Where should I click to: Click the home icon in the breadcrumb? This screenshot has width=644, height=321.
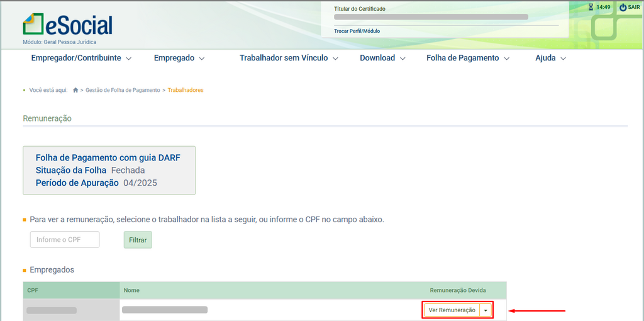[x=75, y=91]
